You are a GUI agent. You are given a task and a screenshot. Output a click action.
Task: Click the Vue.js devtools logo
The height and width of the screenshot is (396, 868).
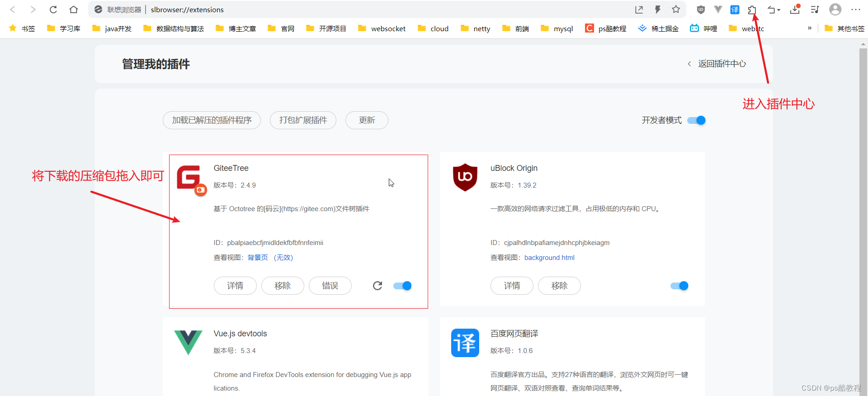pyautogui.click(x=188, y=342)
